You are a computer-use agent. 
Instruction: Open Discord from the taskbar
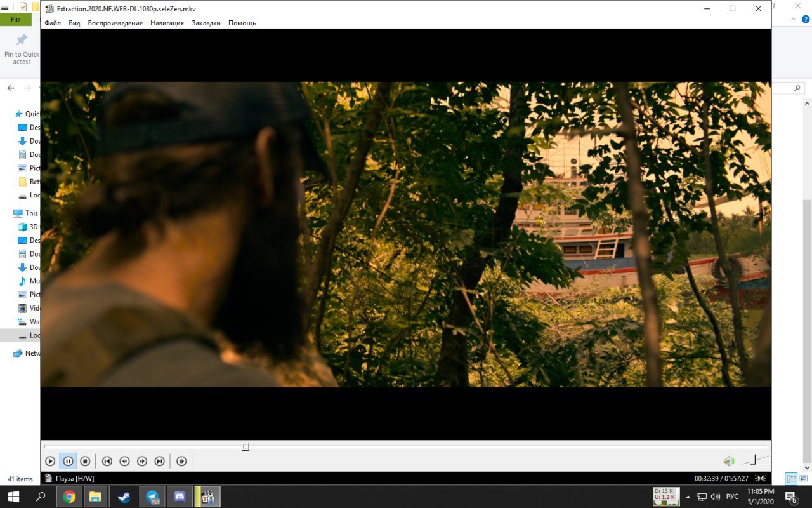pyautogui.click(x=180, y=497)
